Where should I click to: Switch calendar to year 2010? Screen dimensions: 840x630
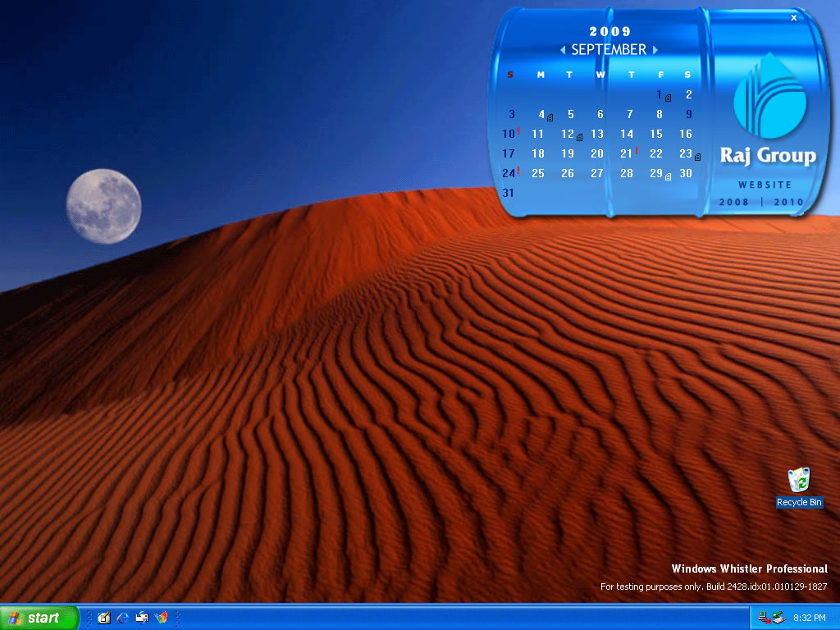(x=788, y=202)
